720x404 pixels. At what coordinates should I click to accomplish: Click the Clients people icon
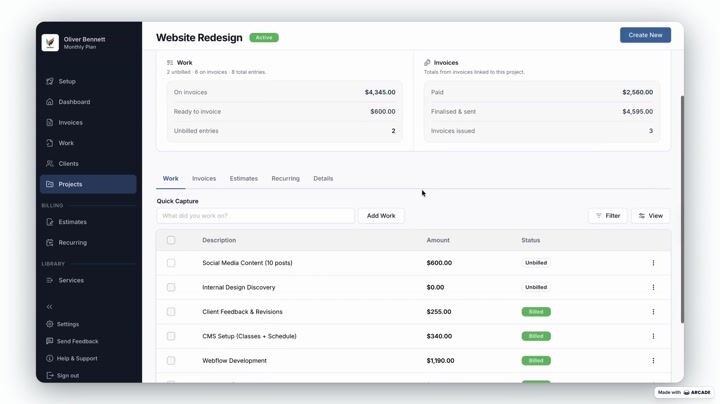[50, 163]
